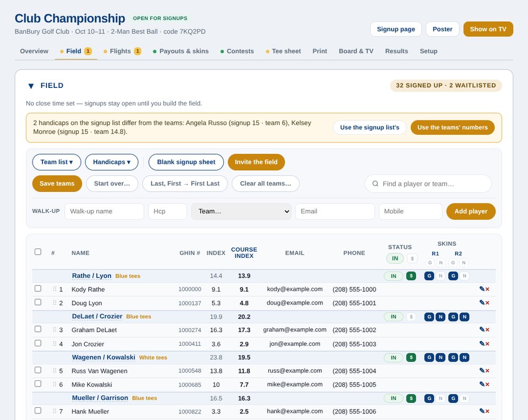Toggle the paid $ badge for Mueller / Garrison

tap(411, 398)
